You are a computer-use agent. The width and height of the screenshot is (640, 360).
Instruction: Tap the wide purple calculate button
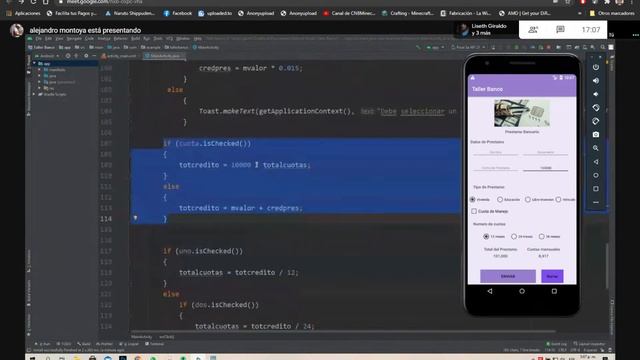pos(508,276)
